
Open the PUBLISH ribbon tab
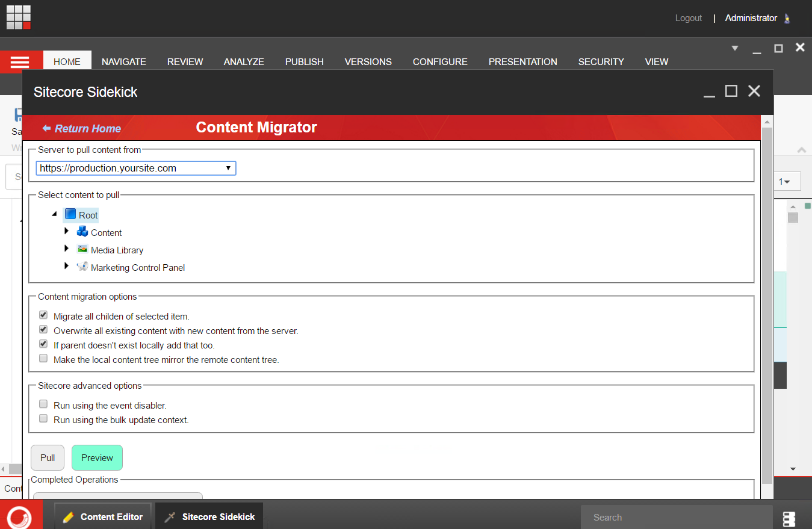305,61
